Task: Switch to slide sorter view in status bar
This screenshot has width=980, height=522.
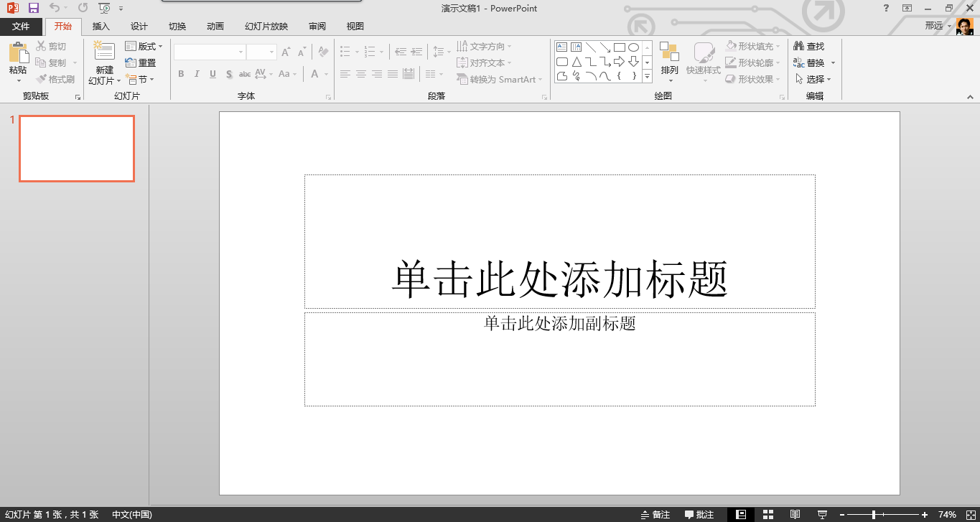Action: (x=767, y=514)
